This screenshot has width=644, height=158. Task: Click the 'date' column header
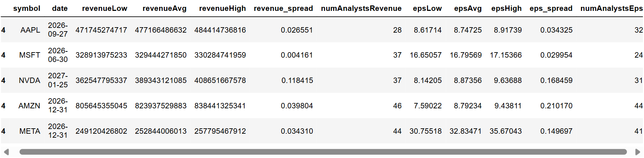[x=60, y=8]
